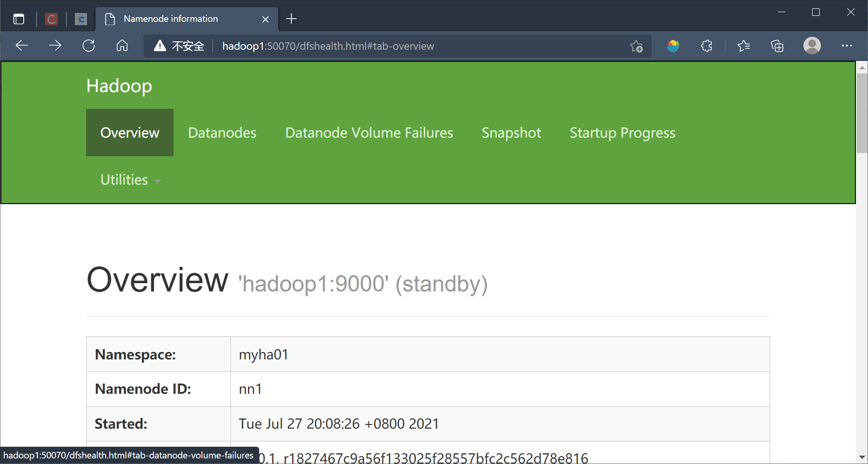Click the scroll down arrow

[x=862, y=457]
